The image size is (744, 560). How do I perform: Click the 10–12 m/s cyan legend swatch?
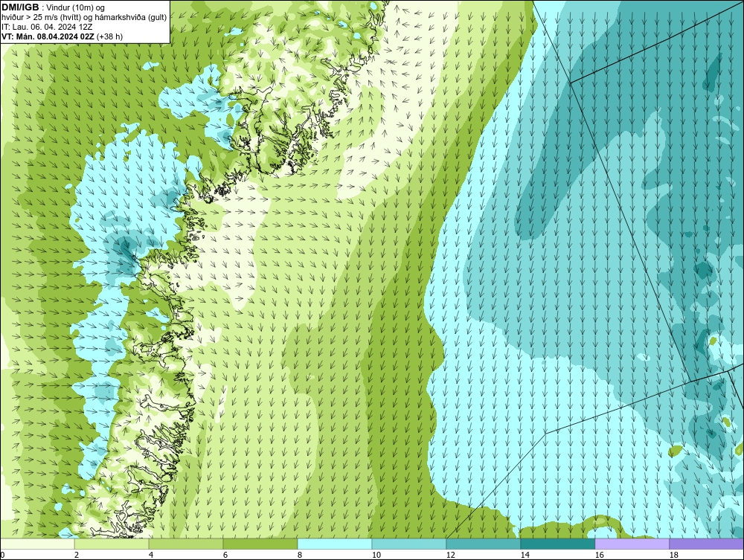point(409,544)
